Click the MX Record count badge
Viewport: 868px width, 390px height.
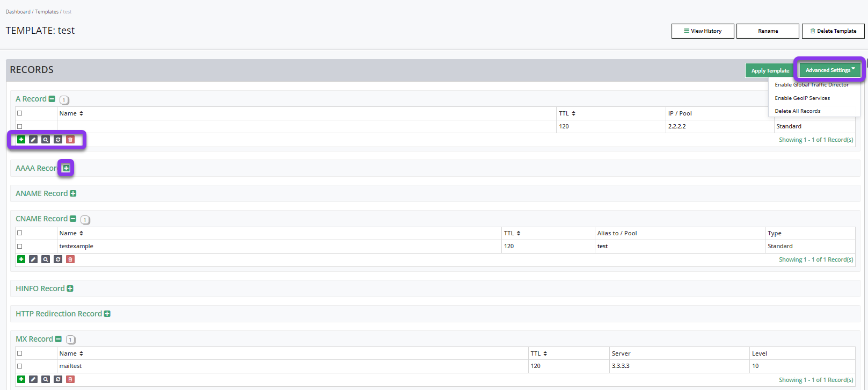(x=70, y=340)
